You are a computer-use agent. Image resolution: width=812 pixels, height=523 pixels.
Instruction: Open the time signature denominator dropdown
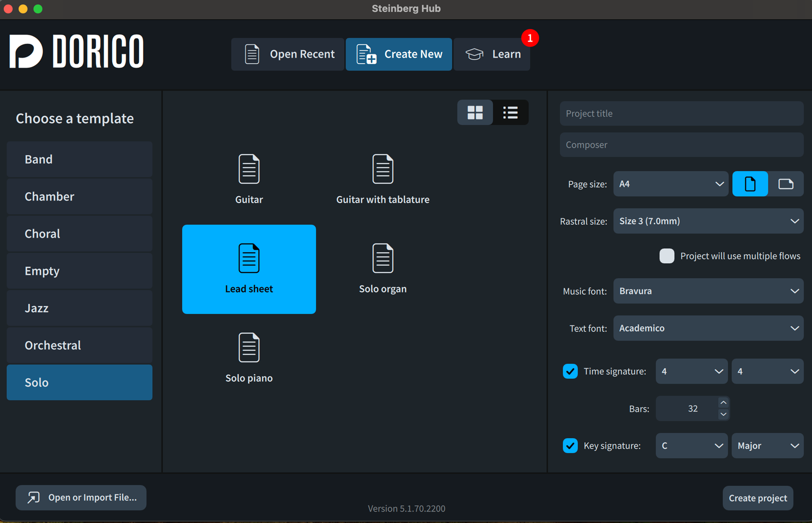[x=767, y=371]
